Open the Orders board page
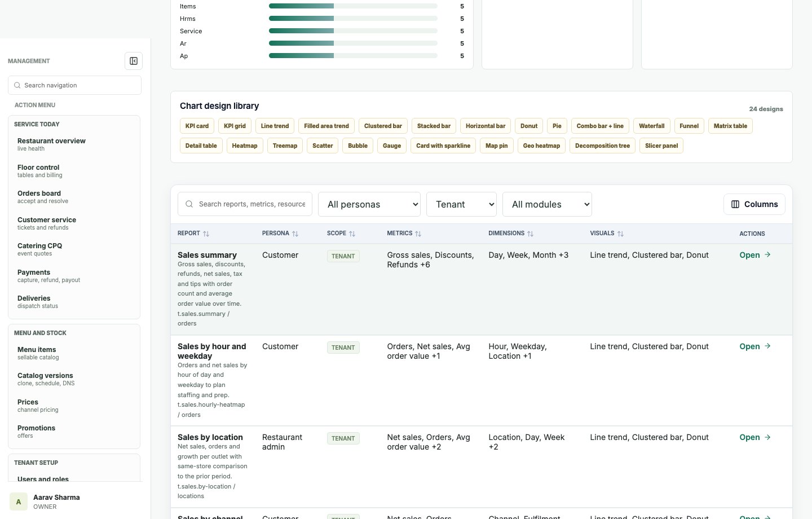The height and width of the screenshot is (519, 812). tap(74, 197)
